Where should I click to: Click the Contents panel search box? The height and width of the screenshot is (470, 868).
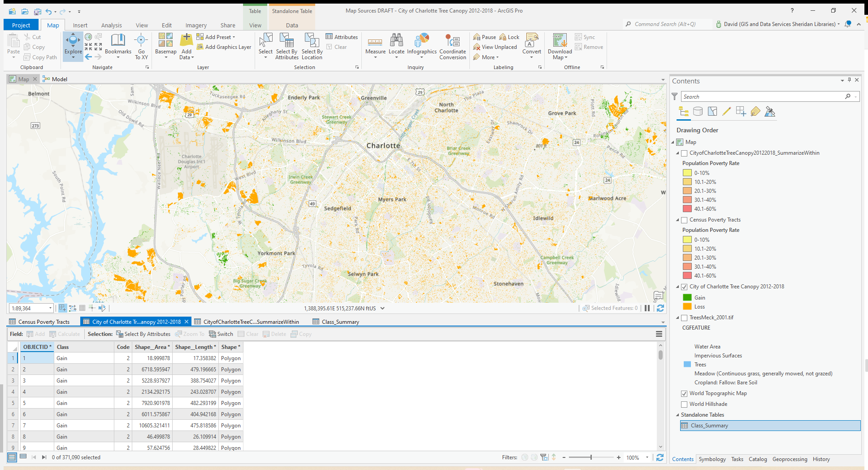pos(762,96)
